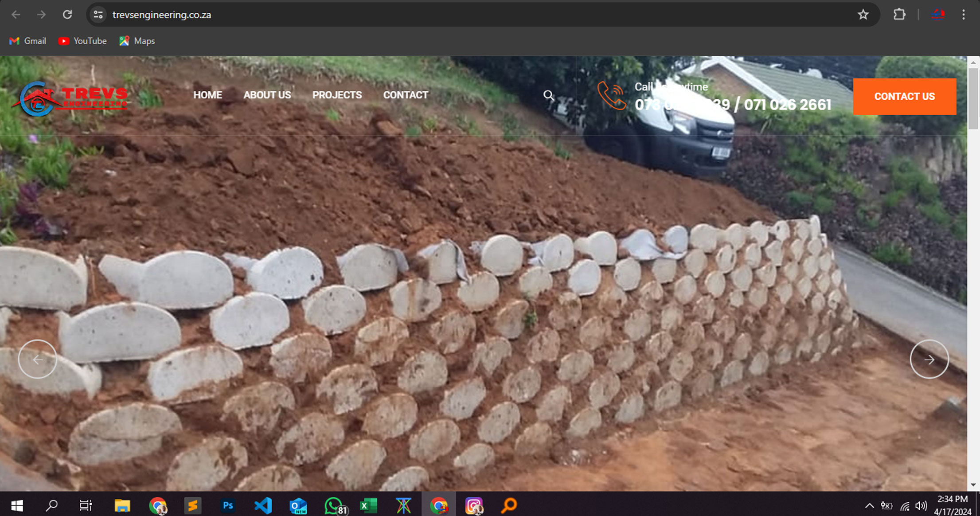Expand the system tray hidden icons chevron
The width and height of the screenshot is (980, 516).
coord(869,506)
